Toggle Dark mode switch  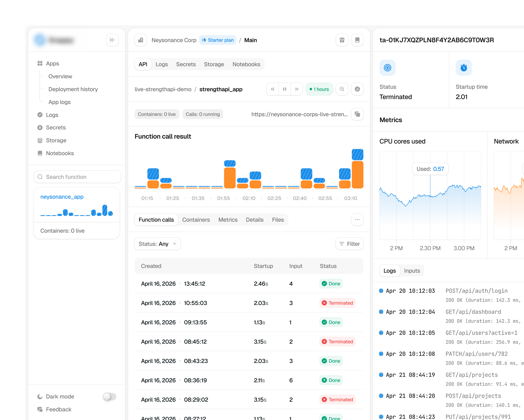pos(109,396)
